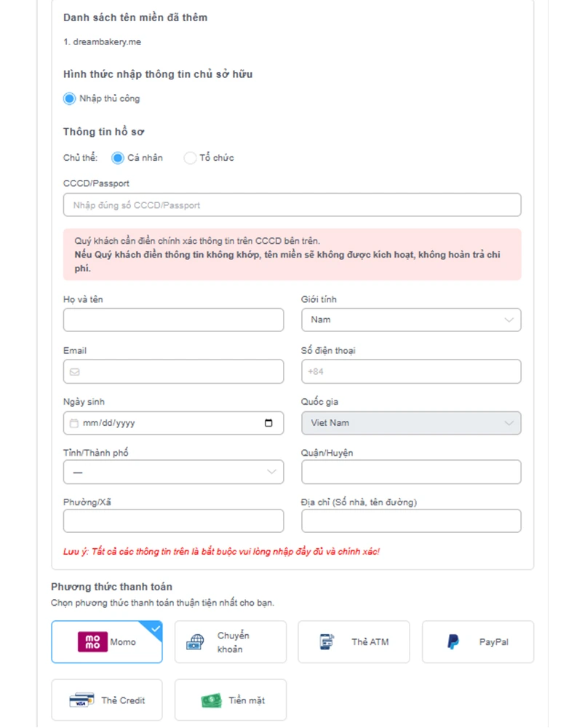Click the PayPal logo icon
The image size is (582, 728).
click(453, 642)
